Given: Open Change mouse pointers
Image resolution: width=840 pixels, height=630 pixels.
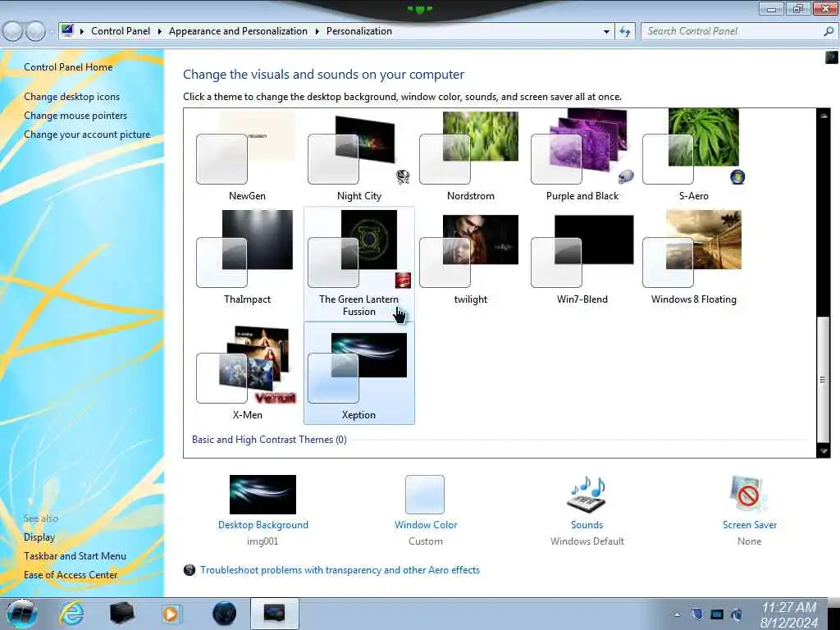Looking at the screenshot, I should 75,115.
